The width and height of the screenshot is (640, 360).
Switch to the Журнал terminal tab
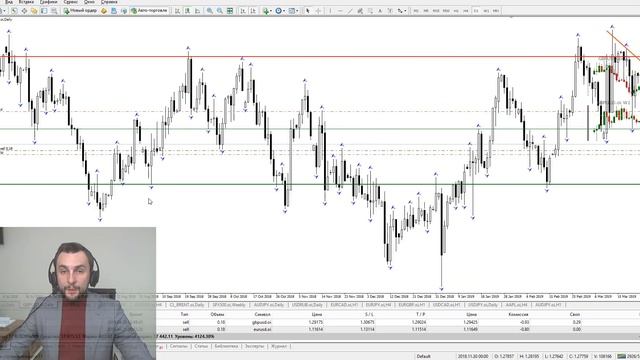pyautogui.click(x=279, y=346)
